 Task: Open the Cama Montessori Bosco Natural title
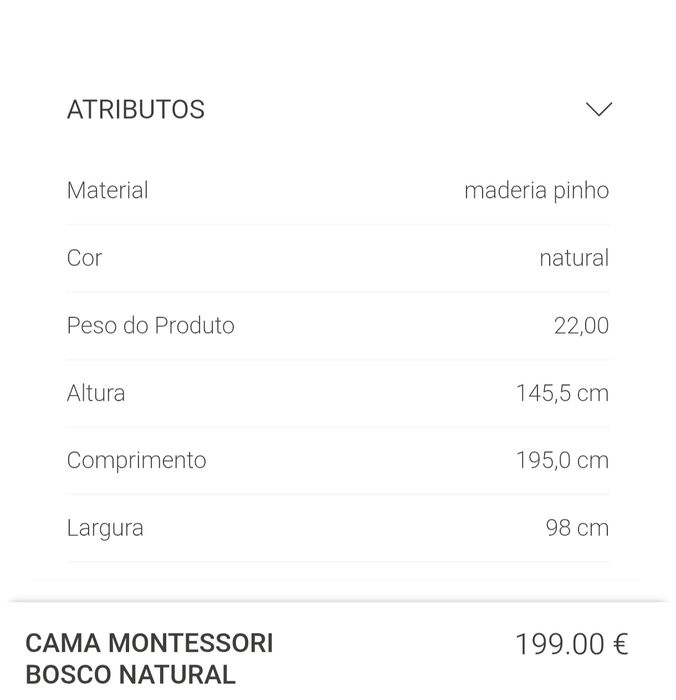point(149,659)
